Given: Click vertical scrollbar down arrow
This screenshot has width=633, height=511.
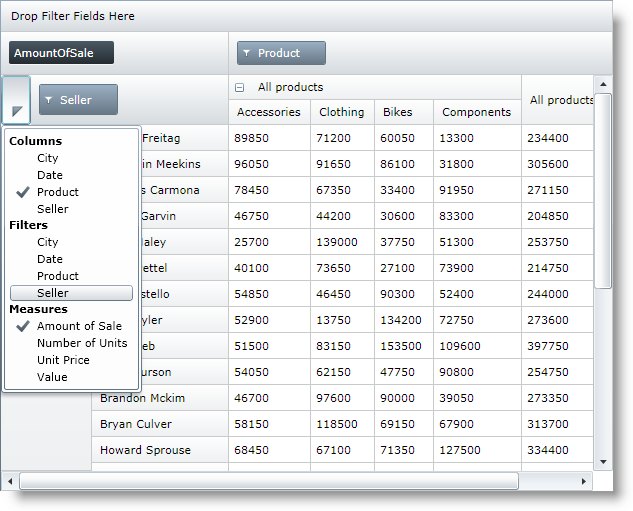Looking at the screenshot, I should [603, 461].
